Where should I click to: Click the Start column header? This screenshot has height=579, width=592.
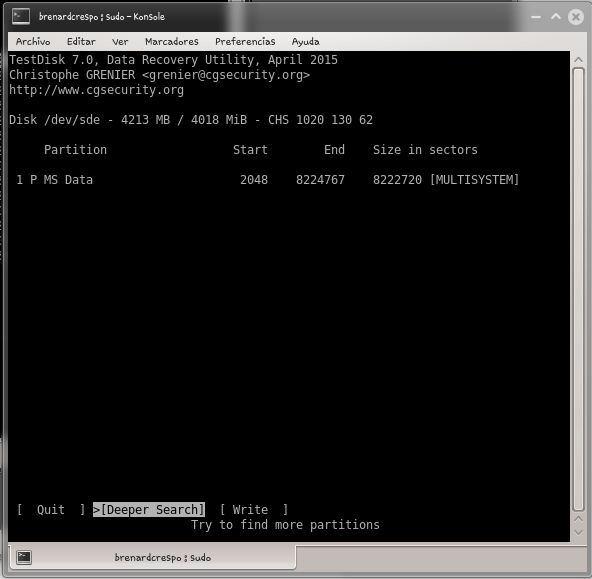[x=250, y=149]
